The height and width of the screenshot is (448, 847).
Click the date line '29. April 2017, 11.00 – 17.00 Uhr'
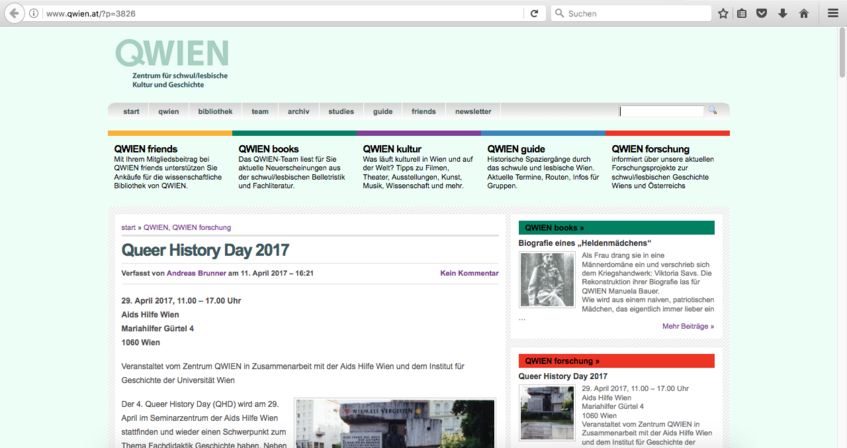click(x=181, y=300)
